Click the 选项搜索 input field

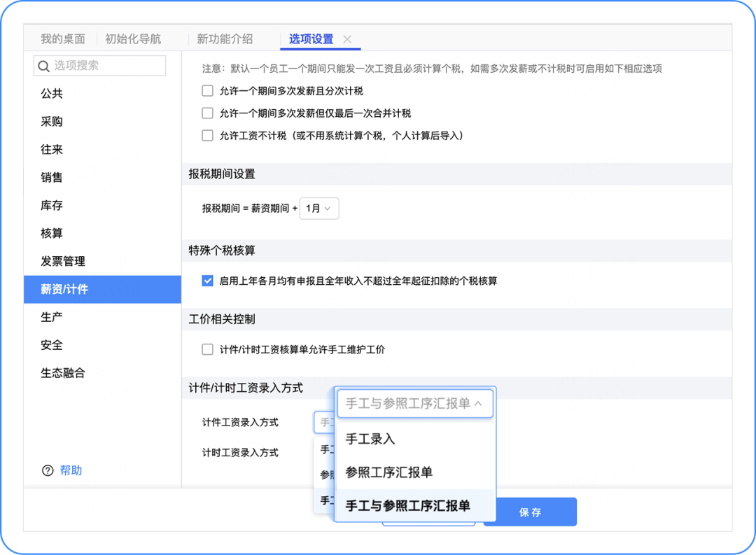pos(105,65)
